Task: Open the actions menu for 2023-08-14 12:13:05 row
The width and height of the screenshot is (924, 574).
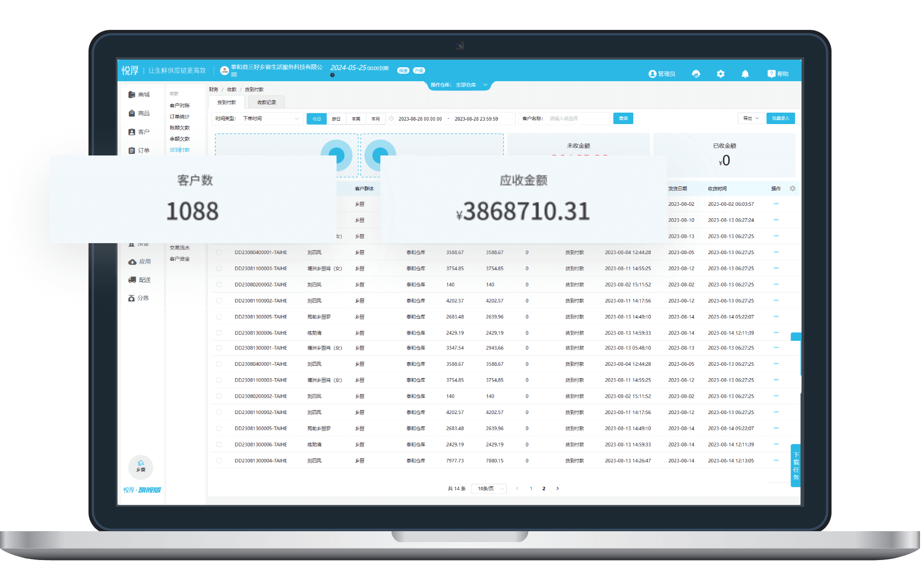Action: pyautogui.click(x=776, y=460)
